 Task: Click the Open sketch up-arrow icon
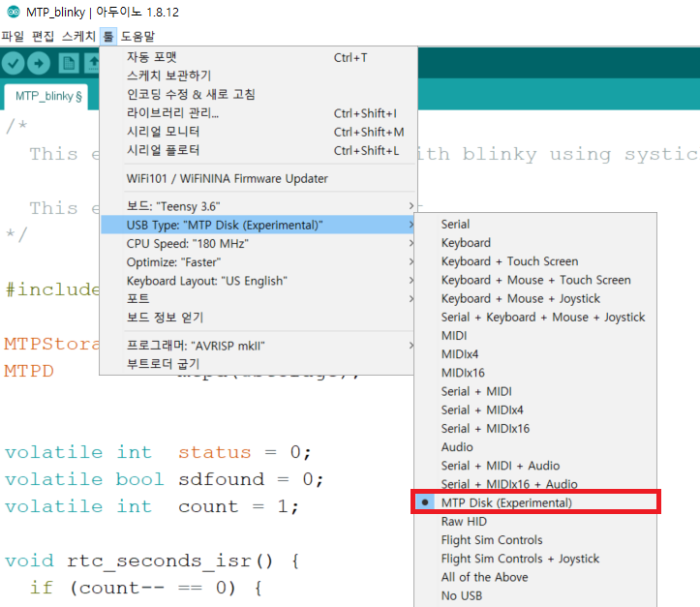(92, 63)
